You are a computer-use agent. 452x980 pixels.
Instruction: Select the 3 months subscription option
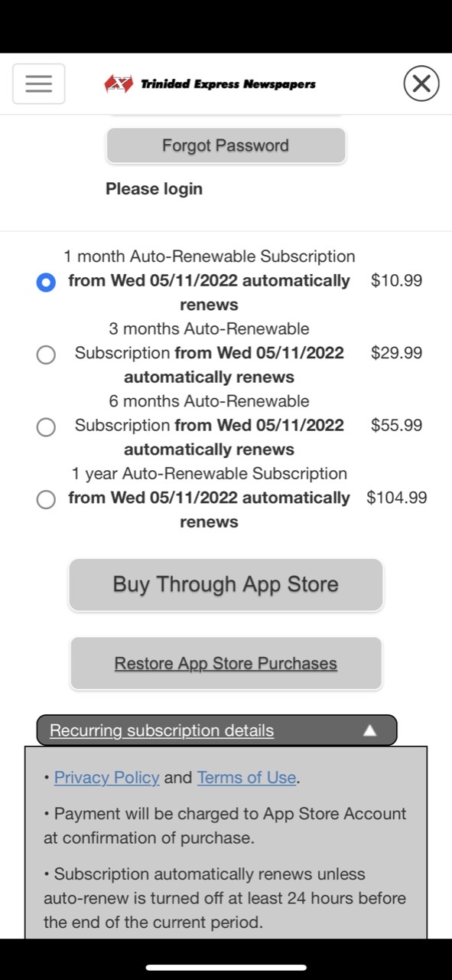[x=46, y=355]
